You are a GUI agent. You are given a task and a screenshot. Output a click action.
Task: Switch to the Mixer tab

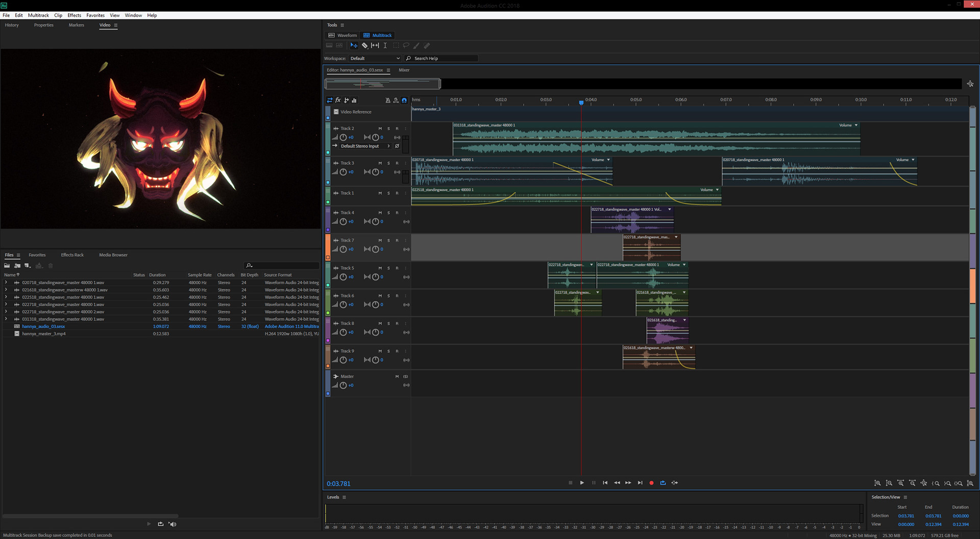(404, 70)
